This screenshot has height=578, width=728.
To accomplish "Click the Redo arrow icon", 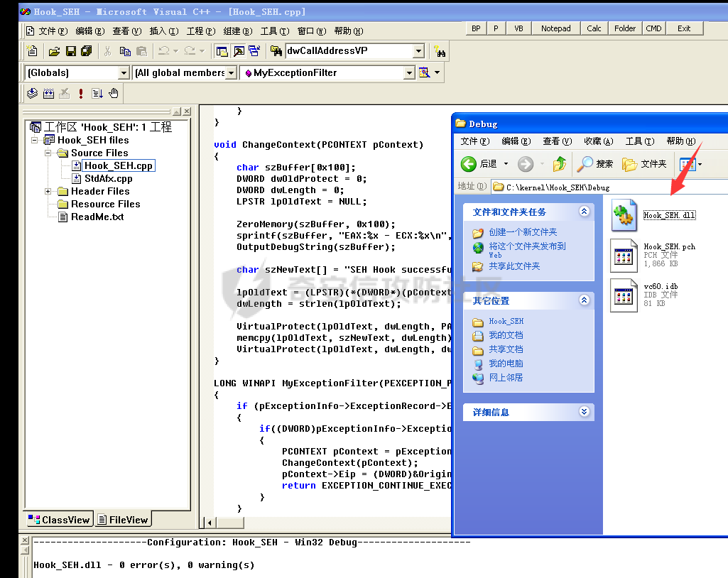I will click(x=190, y=51).
